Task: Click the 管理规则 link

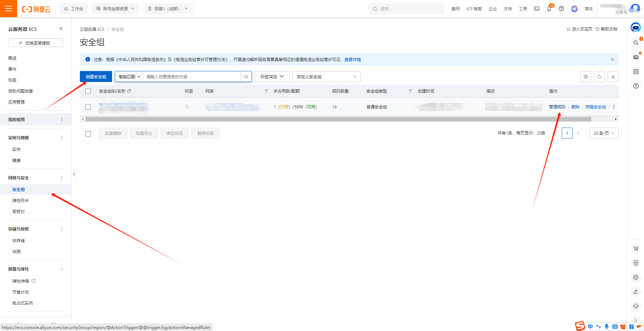Action: 557,107
